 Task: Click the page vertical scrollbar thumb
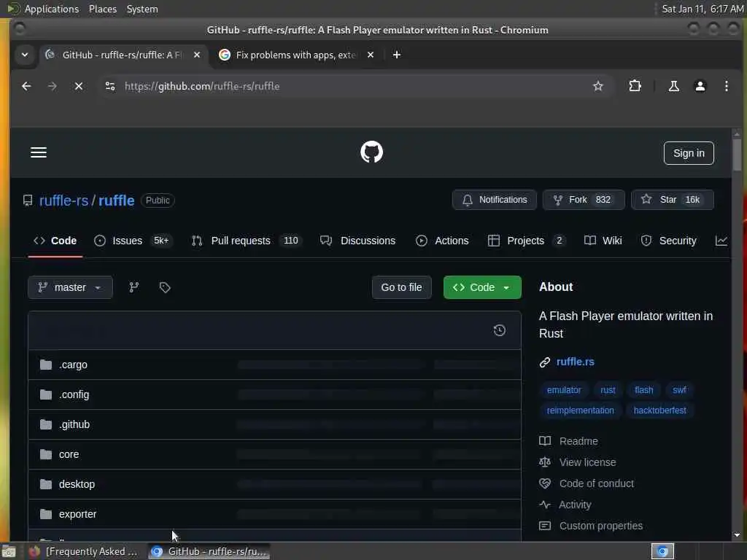click(737, 154)
